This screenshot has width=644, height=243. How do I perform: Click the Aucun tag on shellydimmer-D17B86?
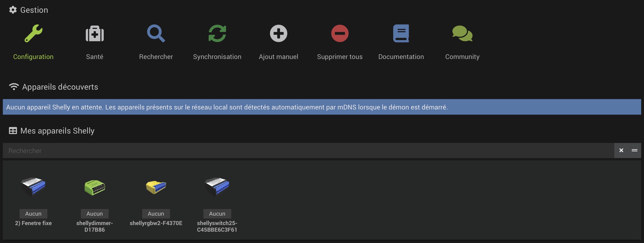[x=95, y=214]
